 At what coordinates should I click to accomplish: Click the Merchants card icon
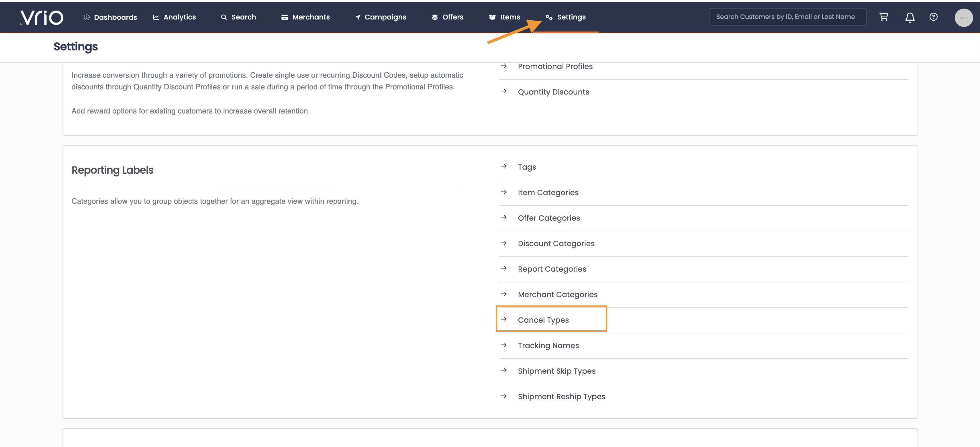[x=284, y=17]
